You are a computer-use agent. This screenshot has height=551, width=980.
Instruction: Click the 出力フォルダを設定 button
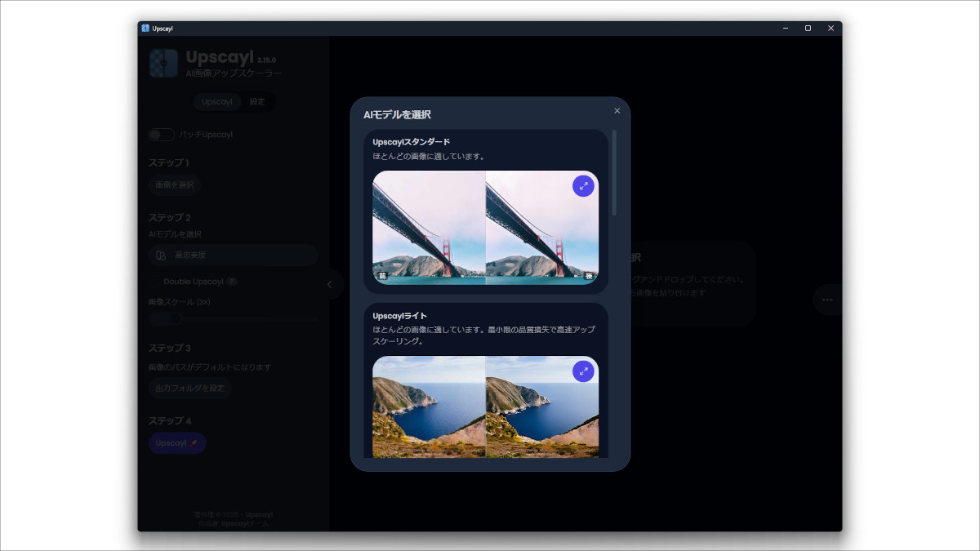[x=190, y=389]
